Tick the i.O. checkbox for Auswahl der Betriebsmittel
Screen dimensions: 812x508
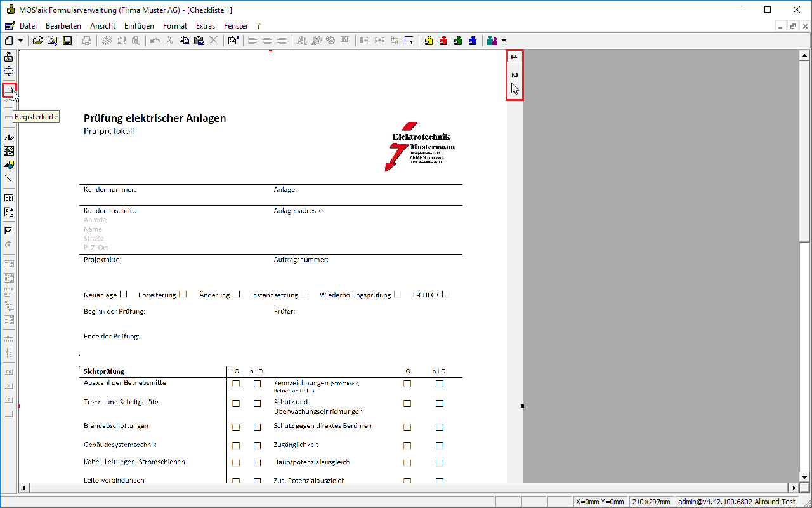236,384
